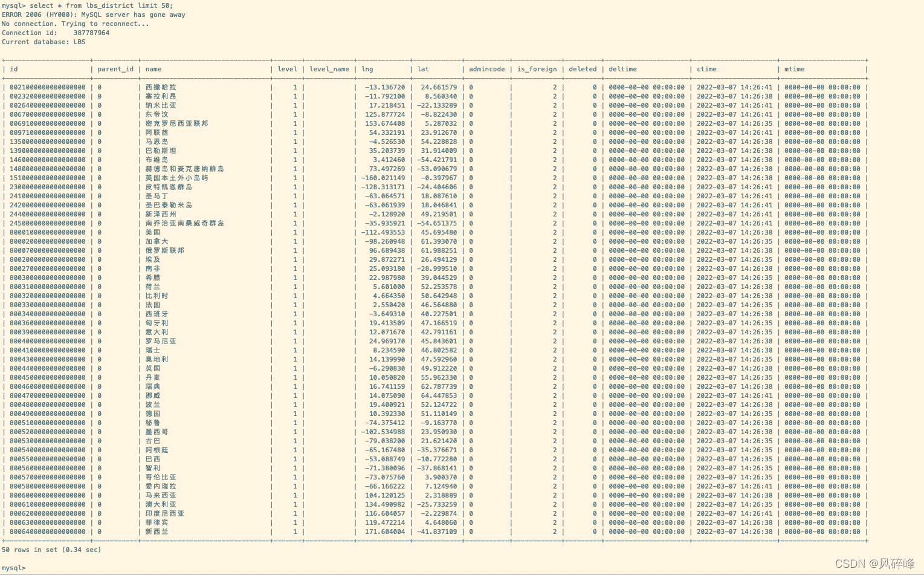Select the 'Current database: LBS' line
Screen dimensions: 924x575
click(44, 42)
